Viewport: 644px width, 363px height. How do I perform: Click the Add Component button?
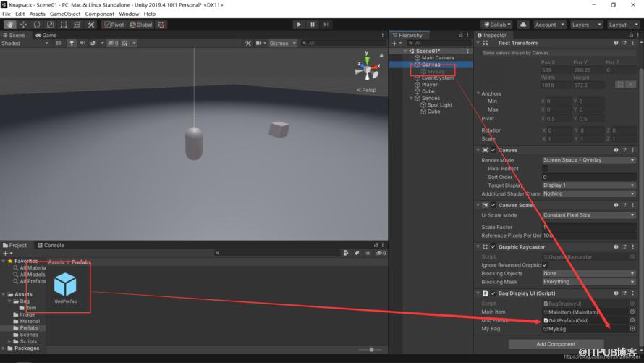coord(556,344)
